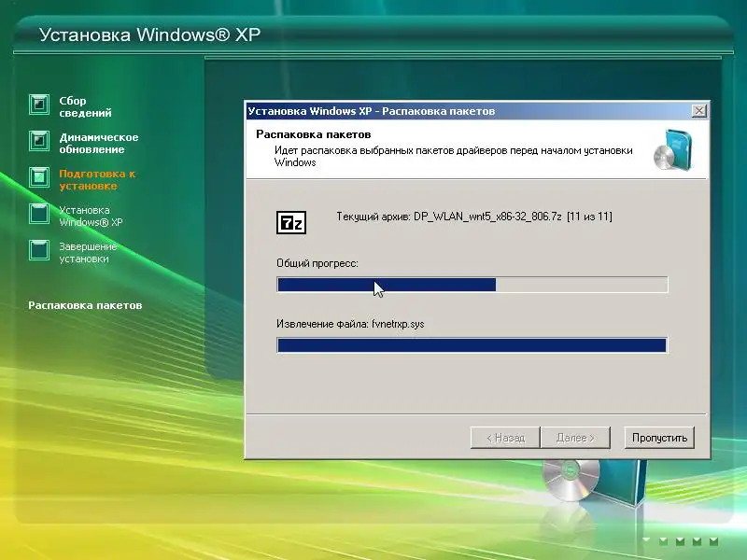Click the Сбор сведений step icon
This screenshot has height=560, width=747.
[39, 105]
